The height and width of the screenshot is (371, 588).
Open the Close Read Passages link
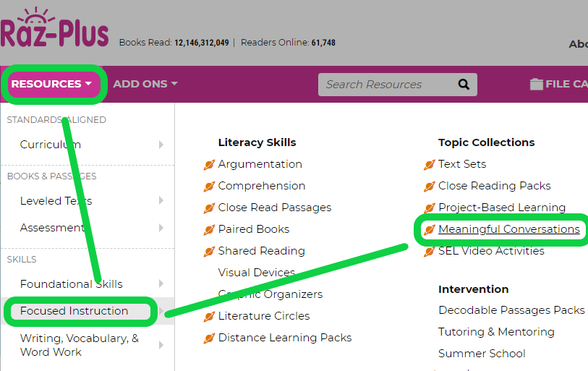point(274,208)
